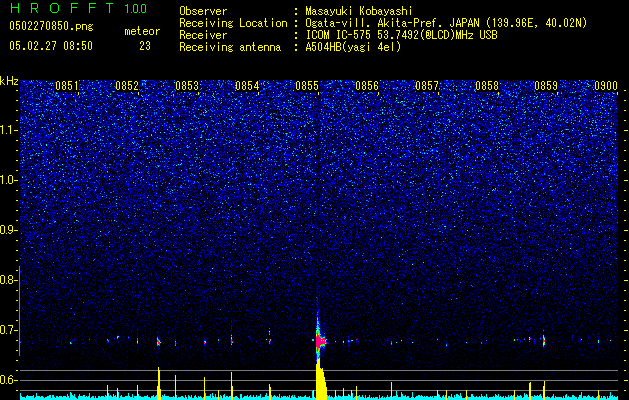Click the 0.7 kHz frequency label
This screenshot has width=629, height=400.
[x=8, y=330]
